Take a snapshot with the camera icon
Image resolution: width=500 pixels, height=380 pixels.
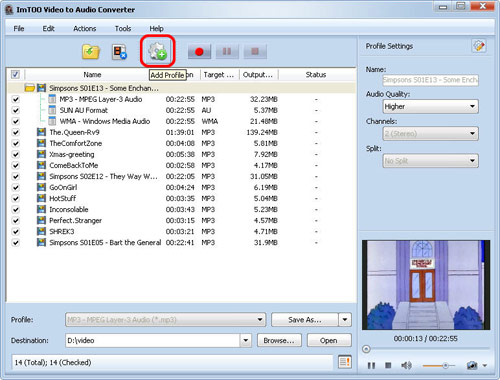point(472,366)
